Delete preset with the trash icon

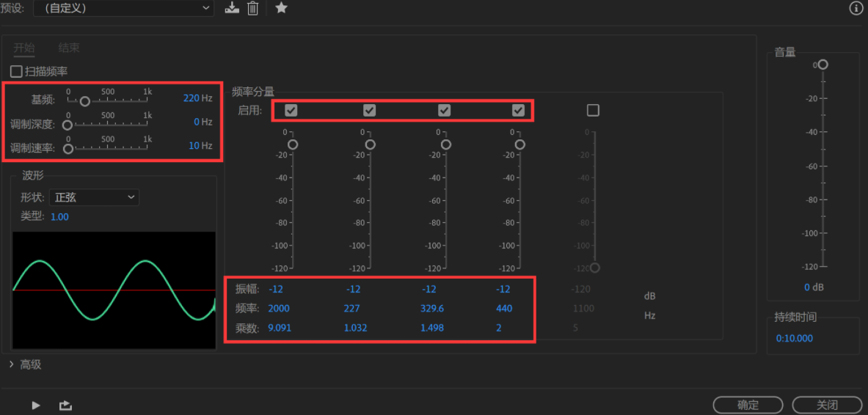253,8
